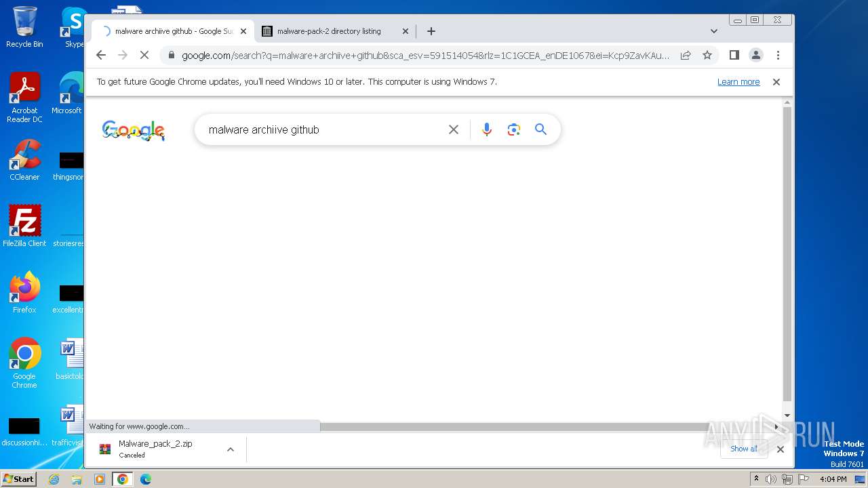This screenshot has width=868, height=488.
Task: Open Microsoft Edge from the taskbar
Action: 145,479
